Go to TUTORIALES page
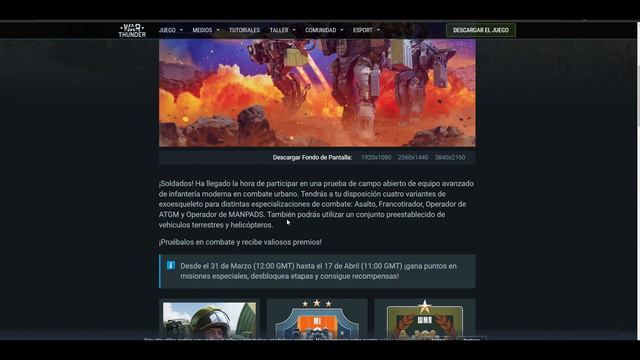 point(244,30)
